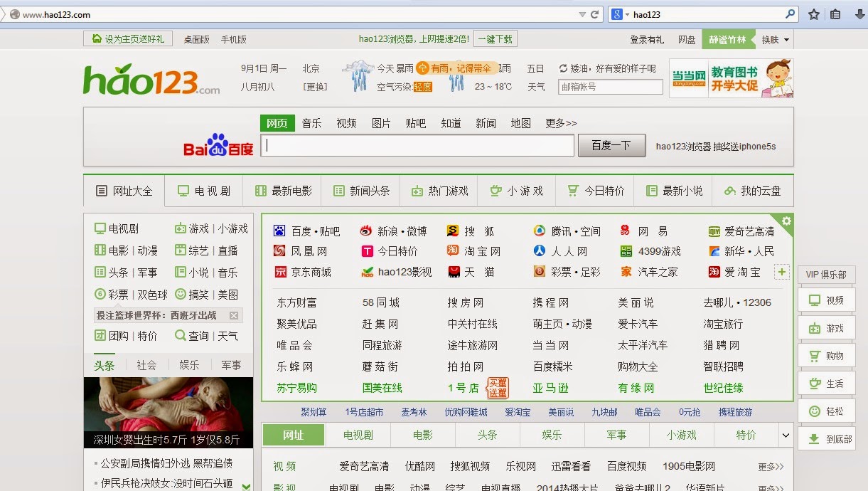Click the 百度一下 search button
The height and width of the screenshot is (491, 868).
pos(612,145)
